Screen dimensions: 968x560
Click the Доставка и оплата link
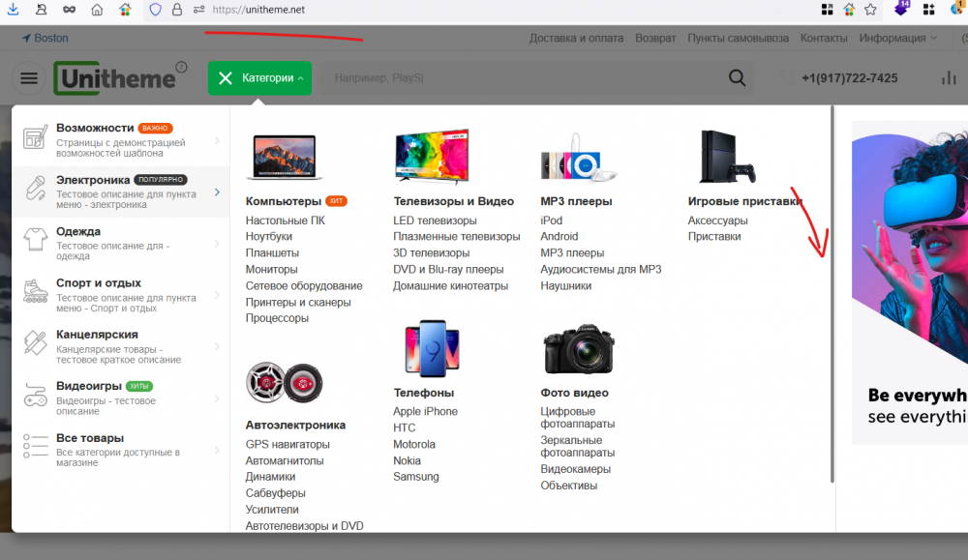click(576, 38)
